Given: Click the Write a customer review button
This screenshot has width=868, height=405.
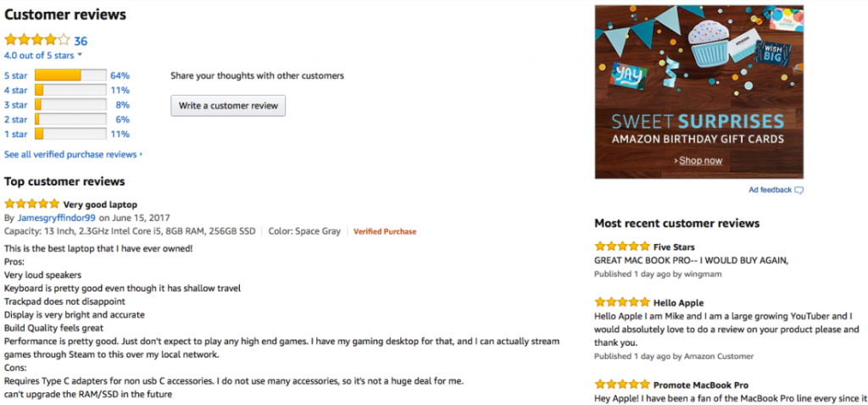Looking at the screenshot, I should click(228, 106).
